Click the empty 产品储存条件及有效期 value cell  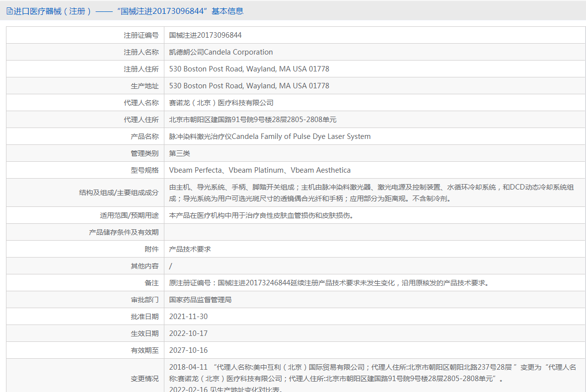(x=374, y=232)
